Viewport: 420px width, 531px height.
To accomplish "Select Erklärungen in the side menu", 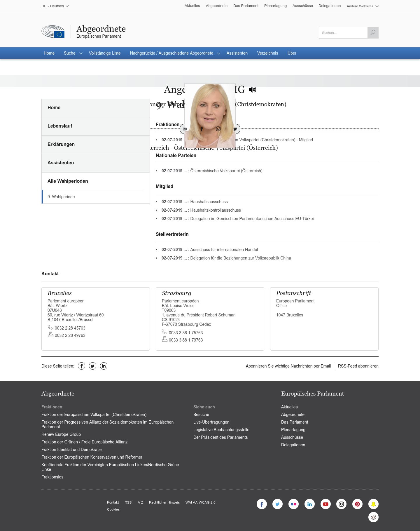I will [96, 144].
